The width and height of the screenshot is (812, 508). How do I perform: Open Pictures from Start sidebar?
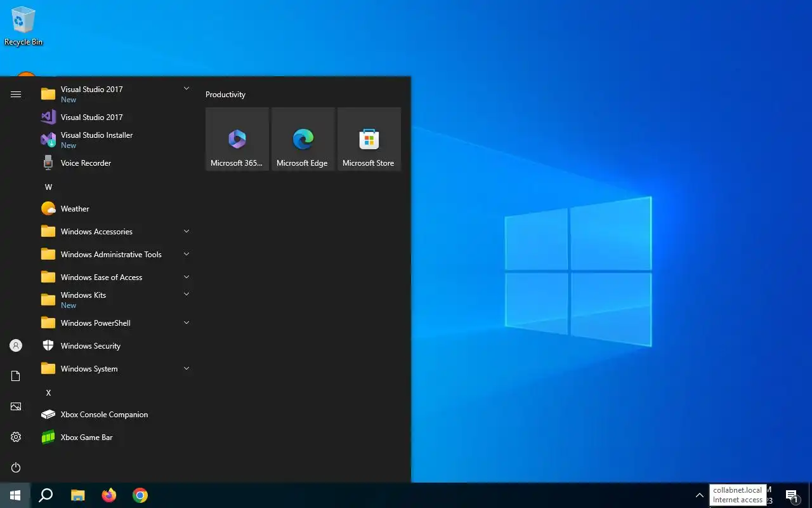[x=16, y=406]
